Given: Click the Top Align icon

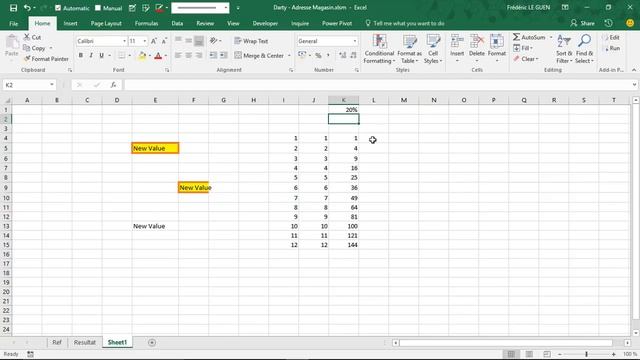Looking at the screenshot, I should [x=178, y=41].
